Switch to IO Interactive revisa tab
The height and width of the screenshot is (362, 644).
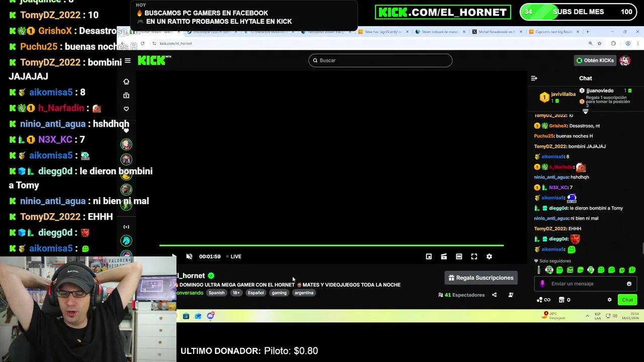(270, 32)
